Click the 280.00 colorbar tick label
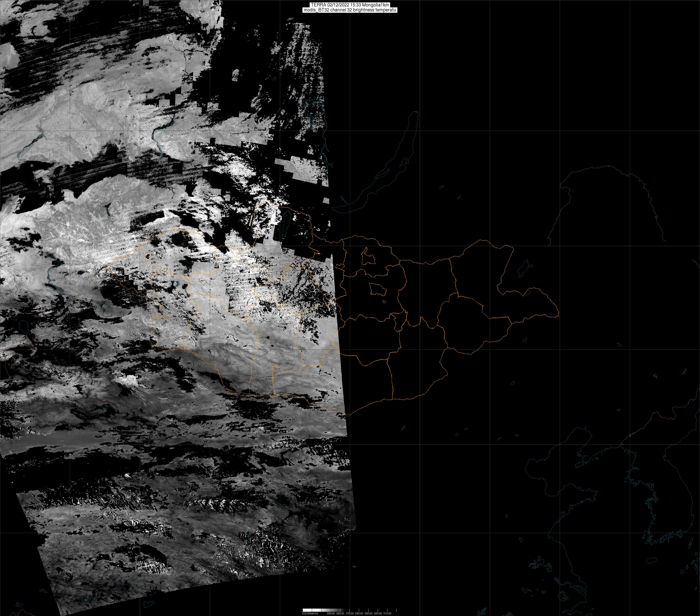Screen dimensions: 700x616 [x=359, y=613]
